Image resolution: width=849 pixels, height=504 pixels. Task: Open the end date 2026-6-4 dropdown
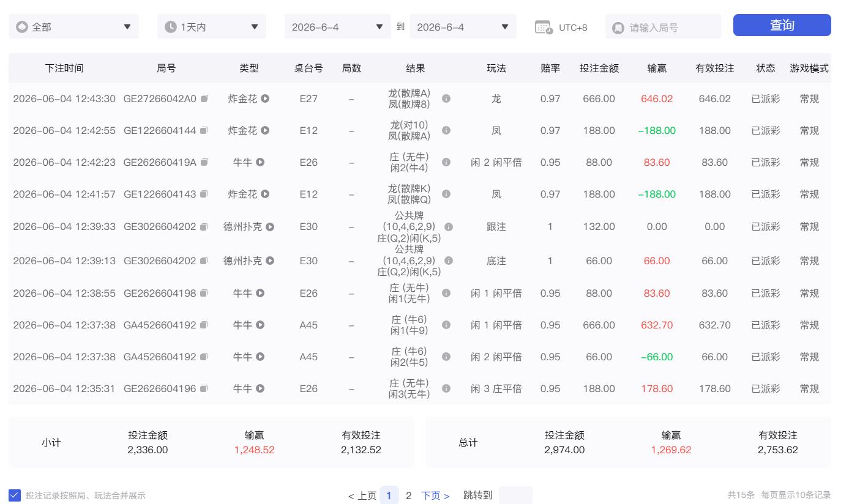pyautogui.click(x=463, y=27)
